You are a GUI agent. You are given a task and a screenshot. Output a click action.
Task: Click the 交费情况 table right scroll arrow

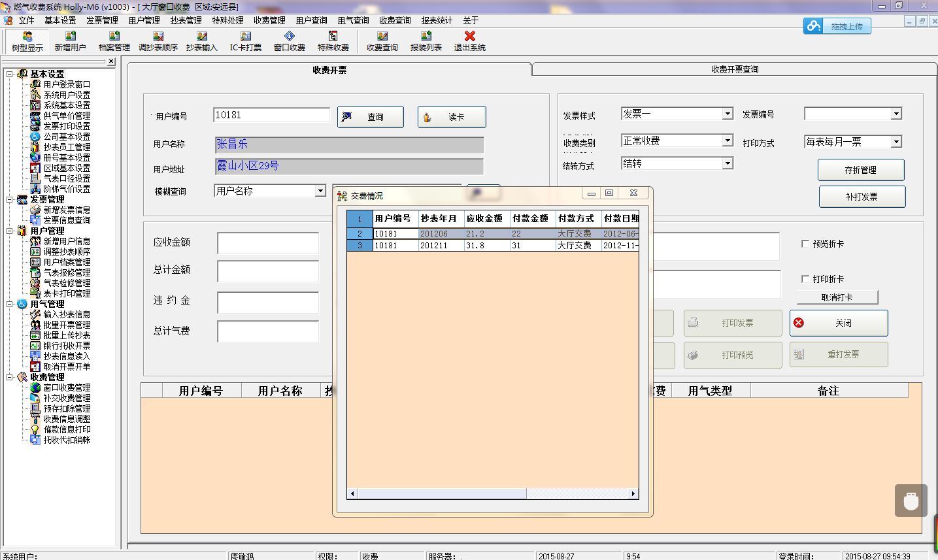633,493
